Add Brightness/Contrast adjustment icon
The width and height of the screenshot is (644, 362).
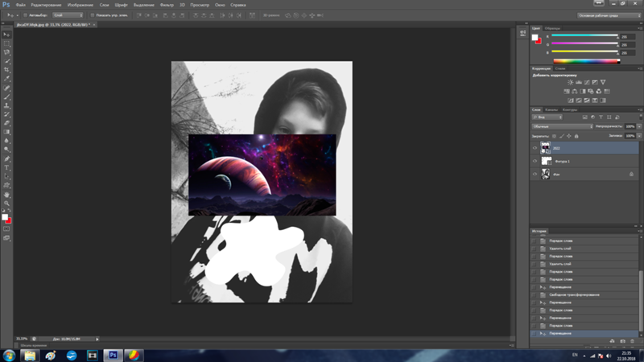click(x=571, y=83)
